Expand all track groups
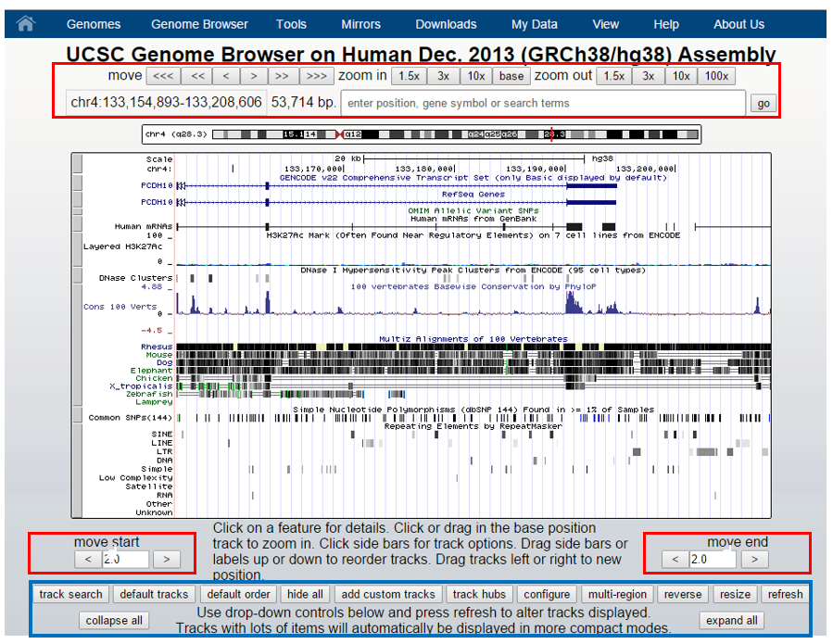The width and height of the screenshot is (833, 644). coord(732,620)
